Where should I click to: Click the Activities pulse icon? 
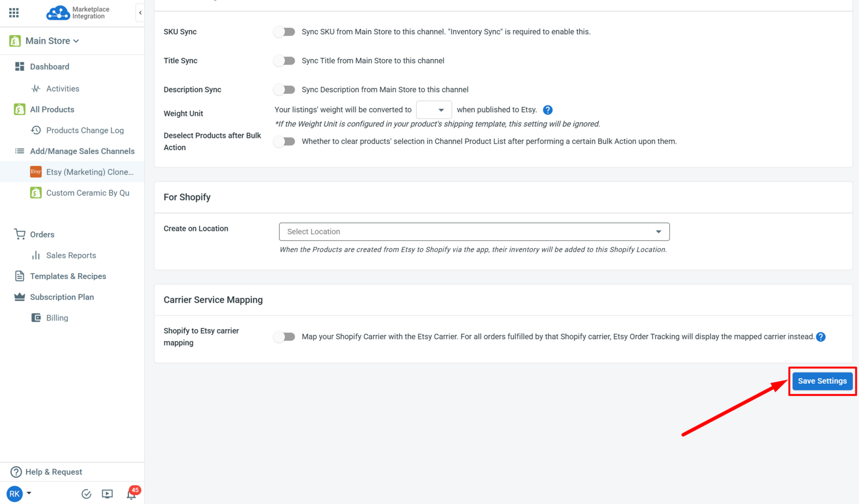pos(36,89)
